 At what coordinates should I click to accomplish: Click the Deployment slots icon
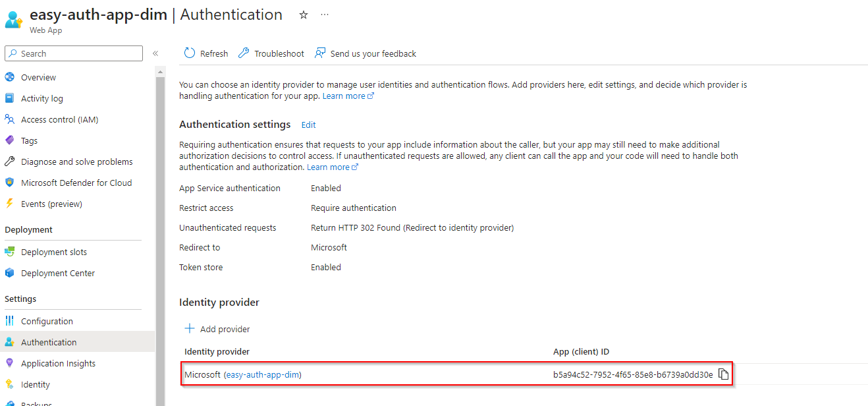point(9,252)
